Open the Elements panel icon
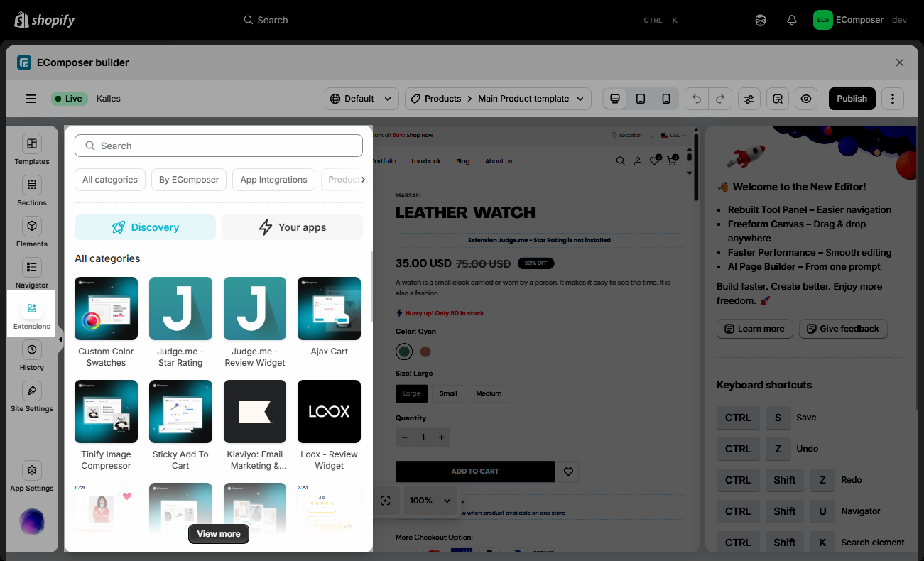Screen dimensions: 924x561 (32, 227)
